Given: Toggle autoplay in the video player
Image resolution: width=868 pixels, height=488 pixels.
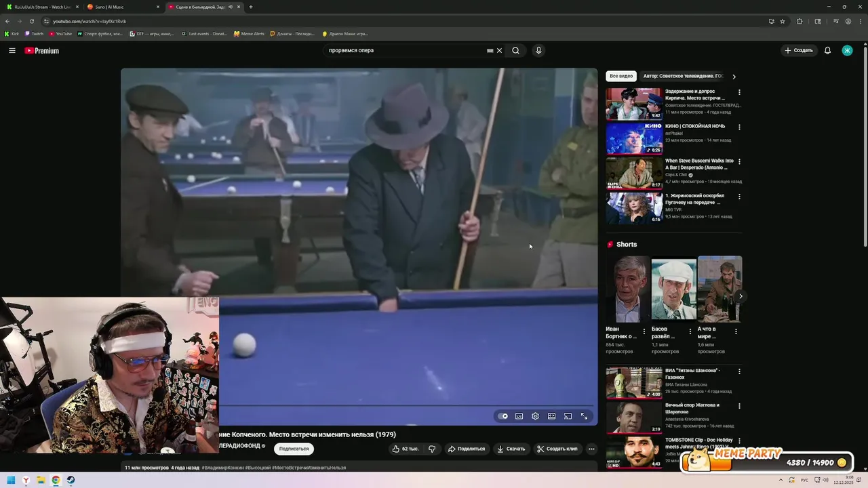Looking at the screenshot, I should [x=503, y=416].
